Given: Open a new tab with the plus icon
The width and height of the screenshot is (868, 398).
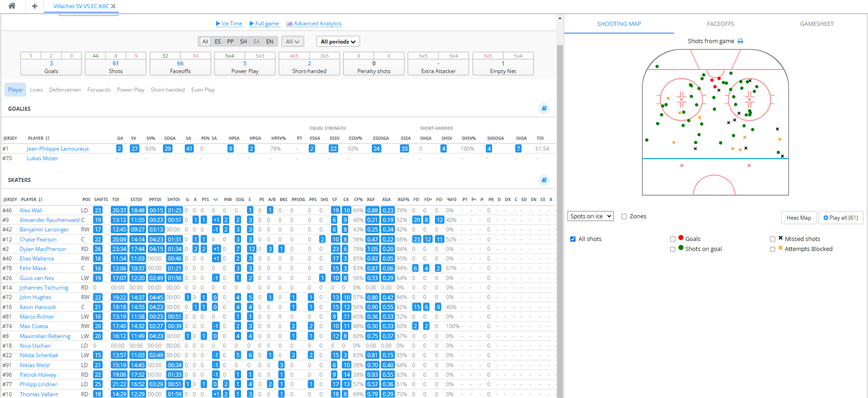Looking at the screenshot, I should [35, 6].
